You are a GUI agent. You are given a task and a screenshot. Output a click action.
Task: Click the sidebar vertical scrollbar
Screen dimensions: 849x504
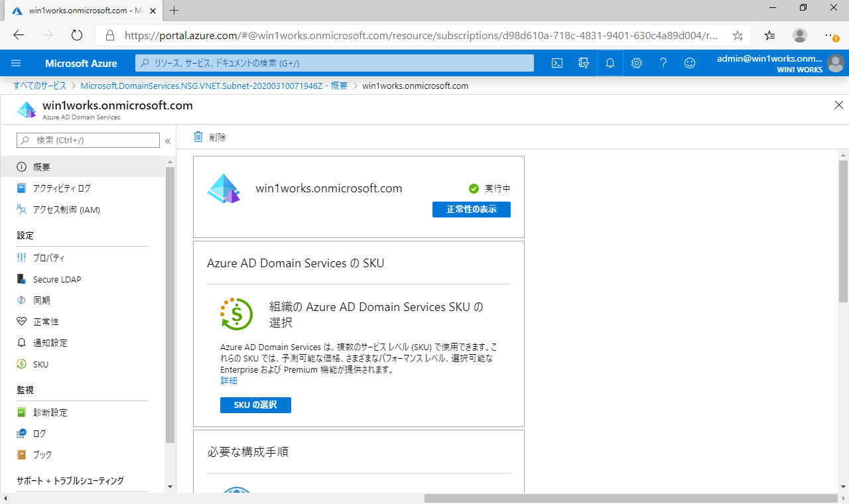tap(170, 305)
